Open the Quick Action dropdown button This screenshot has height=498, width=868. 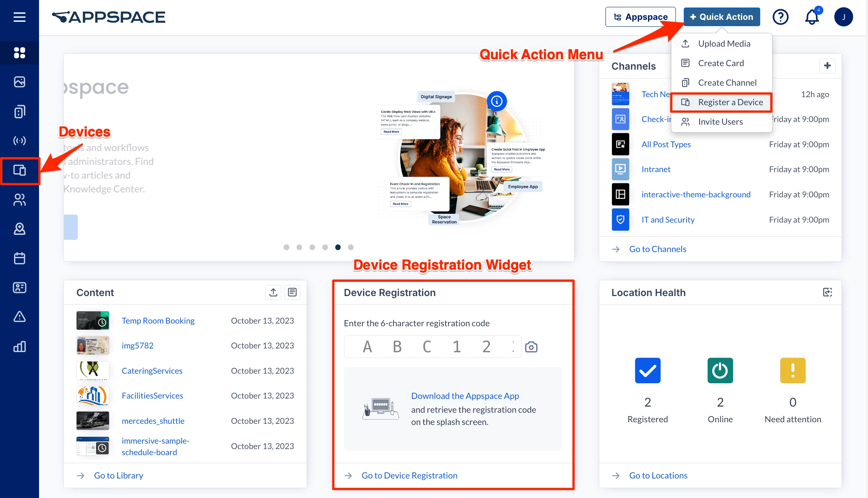click(721, 17)
